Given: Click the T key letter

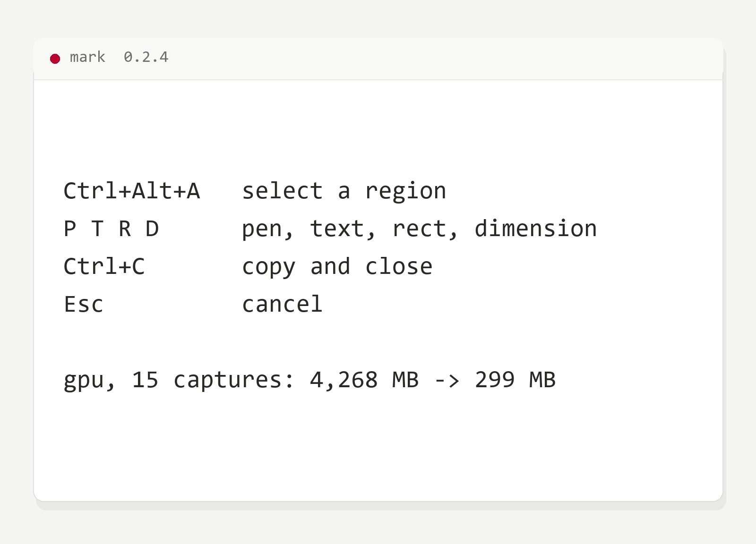Looking at the screenshot, I should pyautogui.click(x=97, y=229).
